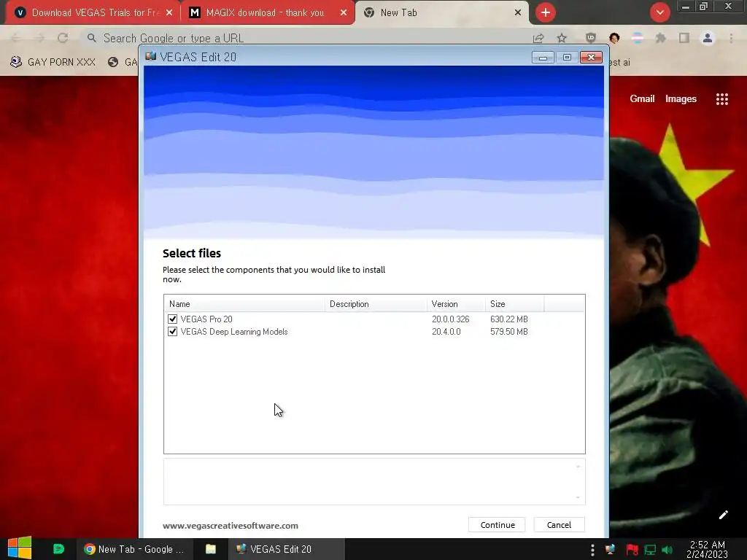Screen dimensions: 747x560
Task: Click the VEGAS Edit 20 title bar icon
Action: [150, 56]
